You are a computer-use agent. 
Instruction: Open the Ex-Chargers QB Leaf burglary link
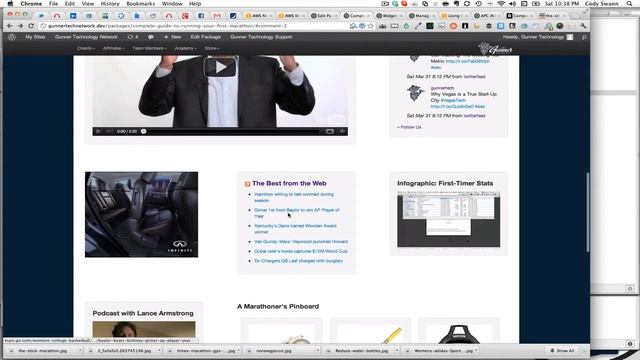[299, 261]
